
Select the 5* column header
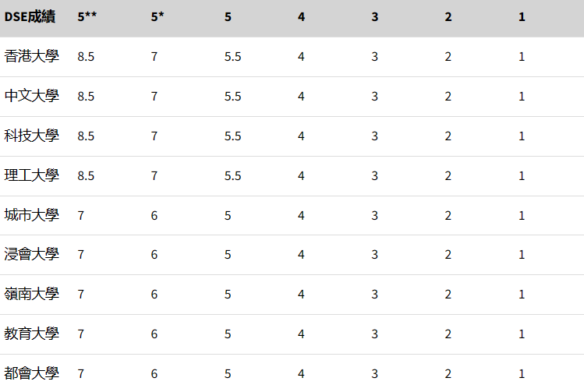(158, 16)
